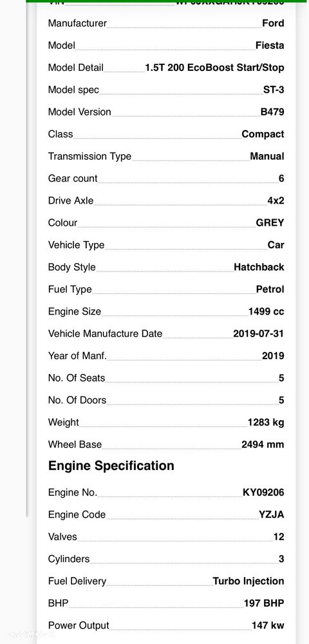Select the Gear count label

(73, 179)
